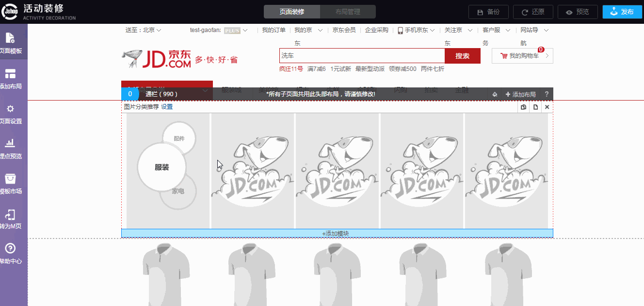Open the 企业采购 link
This screenshot has height=306, width=644.
(x=377, y=30)
